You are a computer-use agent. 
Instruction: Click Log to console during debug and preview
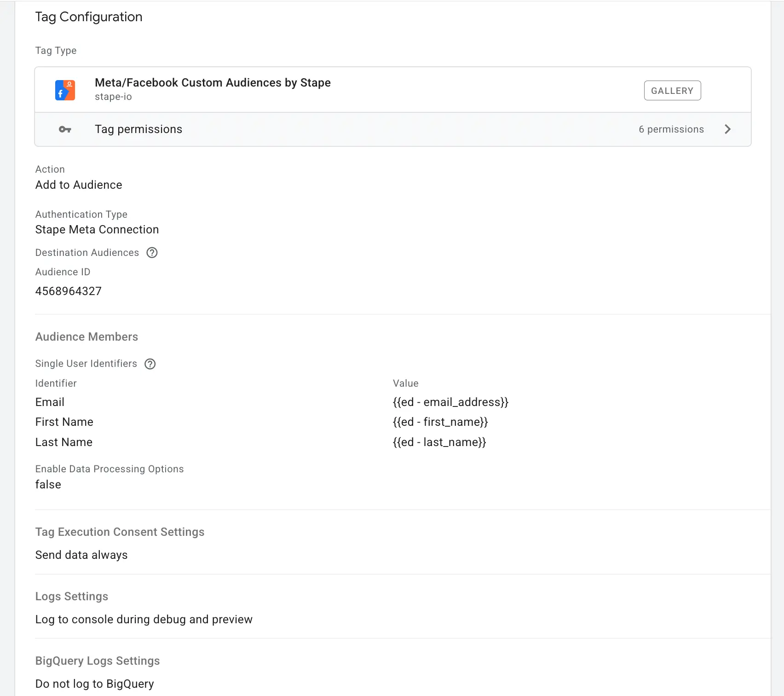[x=144, y=619]
